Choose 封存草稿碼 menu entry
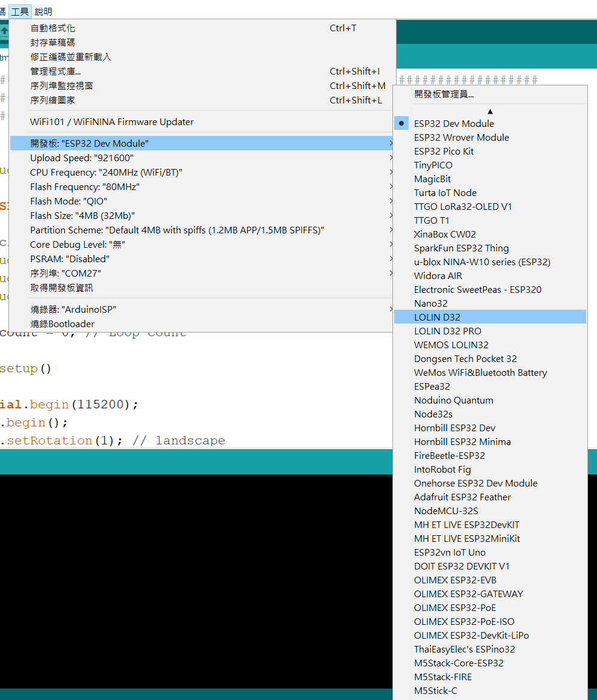This screenshot has height=700, width=597. [x=202, y=43]
